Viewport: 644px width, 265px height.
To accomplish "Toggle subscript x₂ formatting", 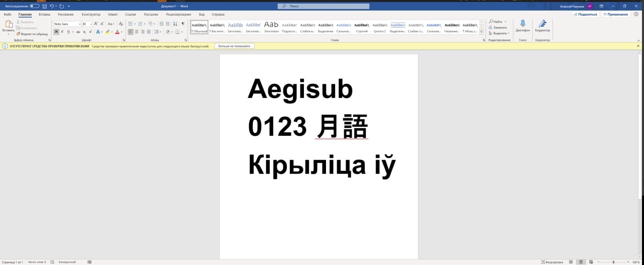I will 85,32.
